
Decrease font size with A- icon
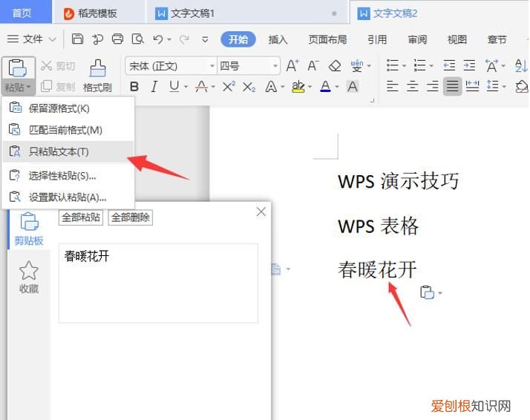(x=313, y=65)
